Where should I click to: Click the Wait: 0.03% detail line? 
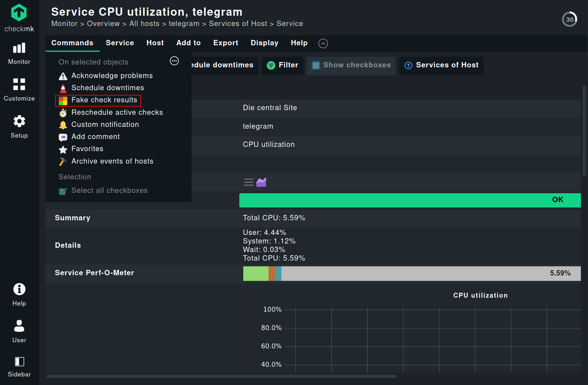tap(264, 250)
